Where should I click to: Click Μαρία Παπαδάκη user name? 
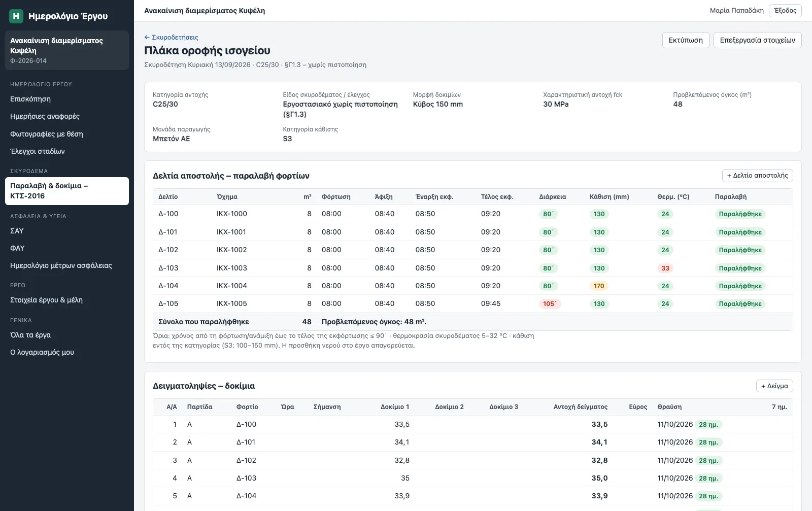[x=736, y=11]
